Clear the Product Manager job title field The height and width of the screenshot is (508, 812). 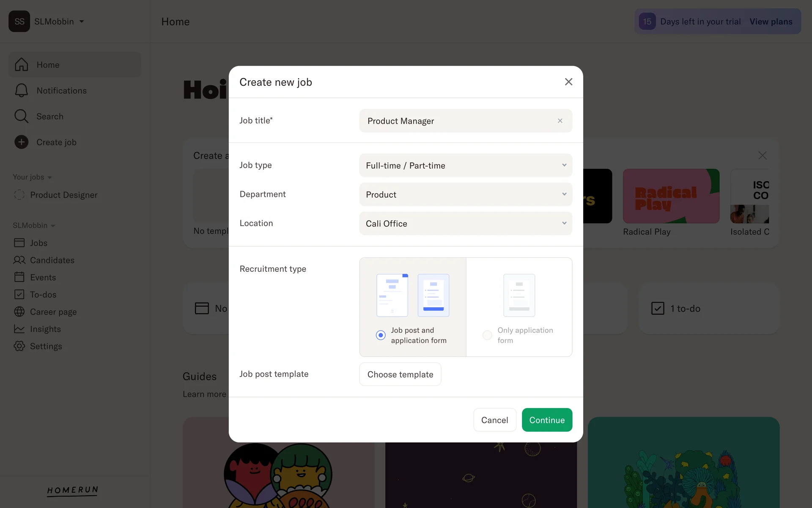coord(560,121)
